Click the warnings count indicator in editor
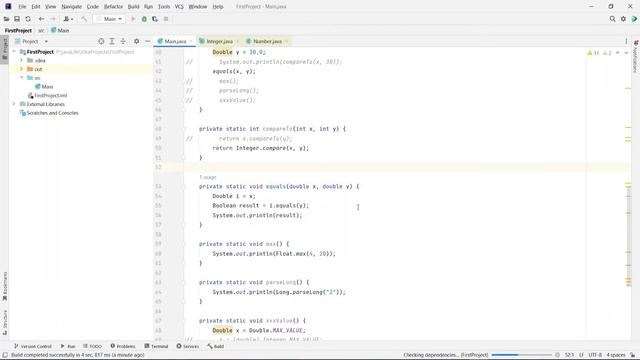Screen dimensions: 640x360 (x=593, y=53)
